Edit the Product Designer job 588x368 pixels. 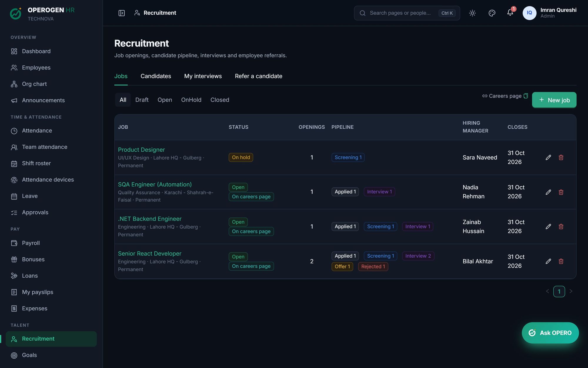(548, 158)
